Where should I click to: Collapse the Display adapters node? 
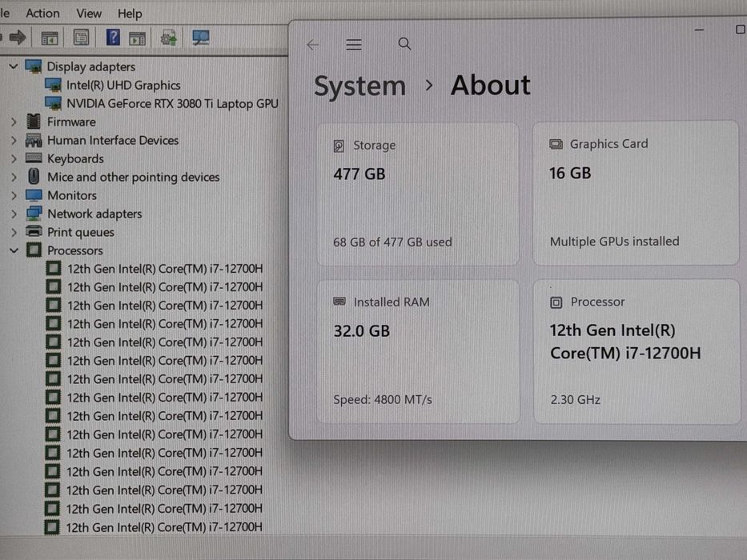pyautogui.click(x=14, y=66)
